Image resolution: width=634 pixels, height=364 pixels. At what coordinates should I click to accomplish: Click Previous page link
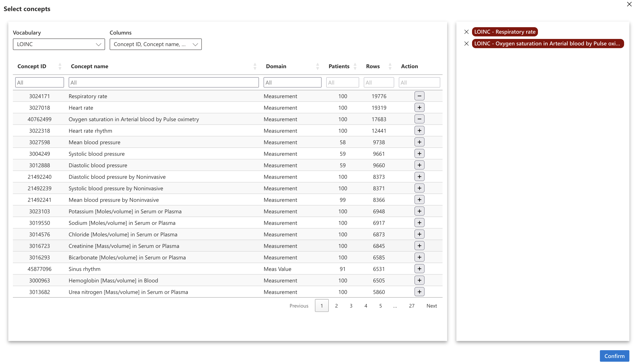pyautogui.click(x=299, y=305)
